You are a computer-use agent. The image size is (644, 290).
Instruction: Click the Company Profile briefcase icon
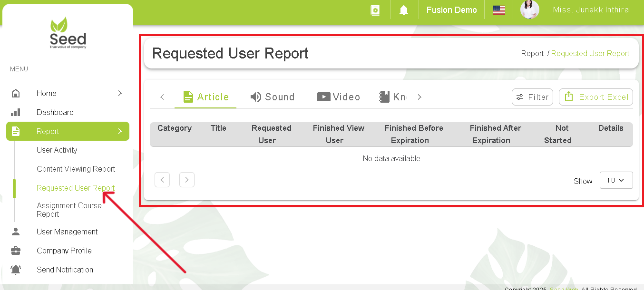[x=16, y=251]
